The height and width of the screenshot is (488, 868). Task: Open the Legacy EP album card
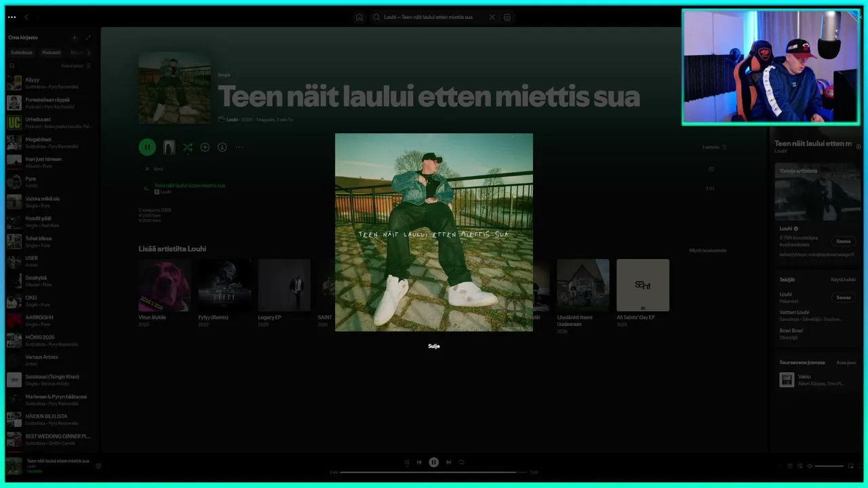point(284,293)
